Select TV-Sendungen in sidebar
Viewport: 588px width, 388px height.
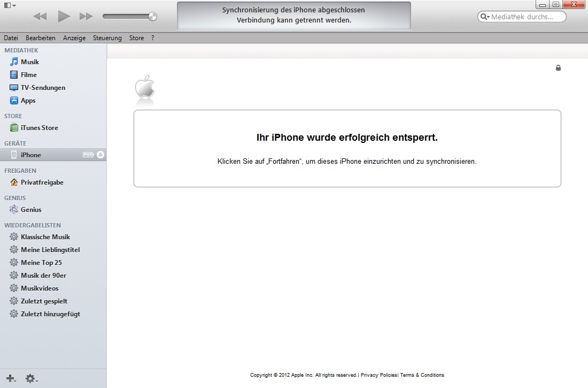[43, 88]
